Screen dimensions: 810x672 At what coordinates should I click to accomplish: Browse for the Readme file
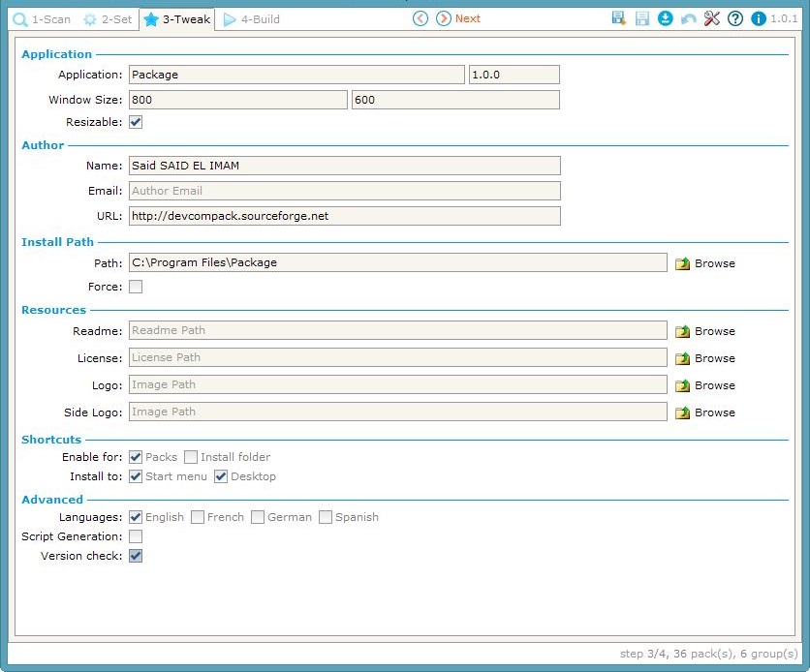tap(704, 331)
